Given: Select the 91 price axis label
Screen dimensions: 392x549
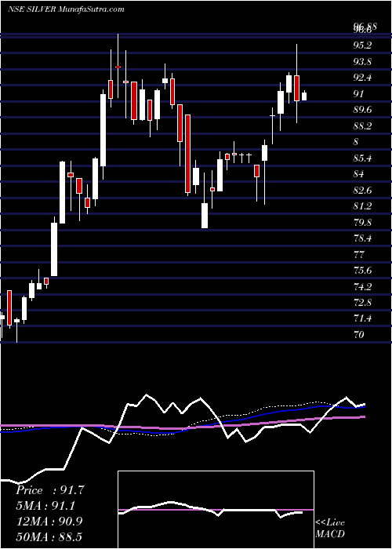Looking at the screenshot, I should [x=359, y=94].
